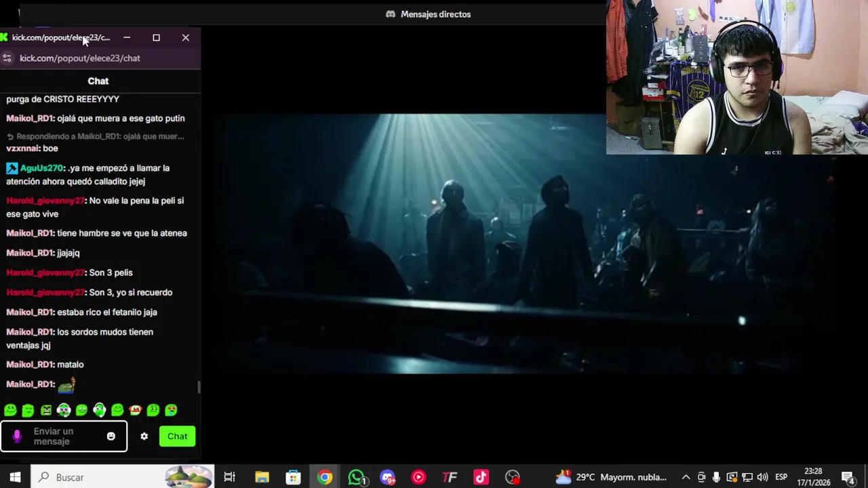Open site info icon beside kick.com URL

(x=7, y=58)
